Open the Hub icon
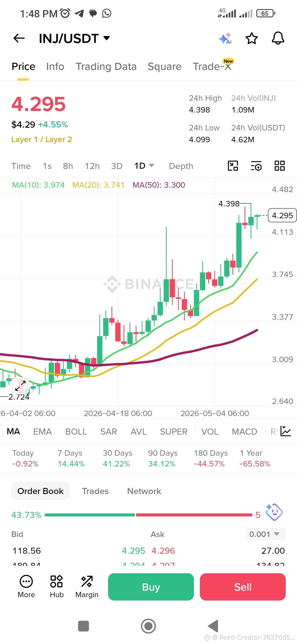The height and width of the screenshot is (644, 297). click(x=57, y=587)
